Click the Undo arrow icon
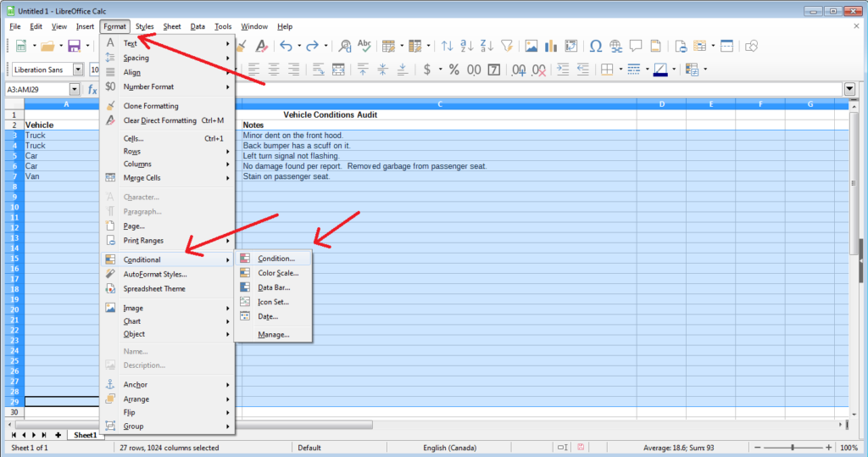This screenshot has height=457, width=868. coord(286,46)
